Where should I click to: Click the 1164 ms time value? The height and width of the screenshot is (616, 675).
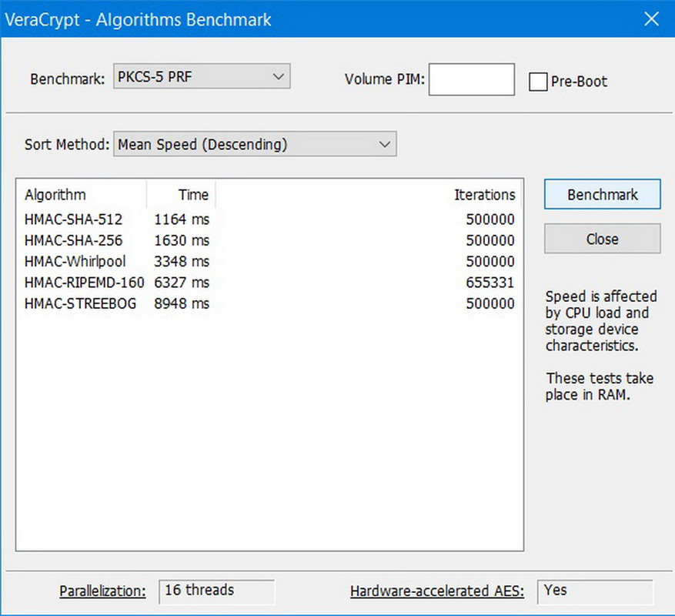pos(182,219)
